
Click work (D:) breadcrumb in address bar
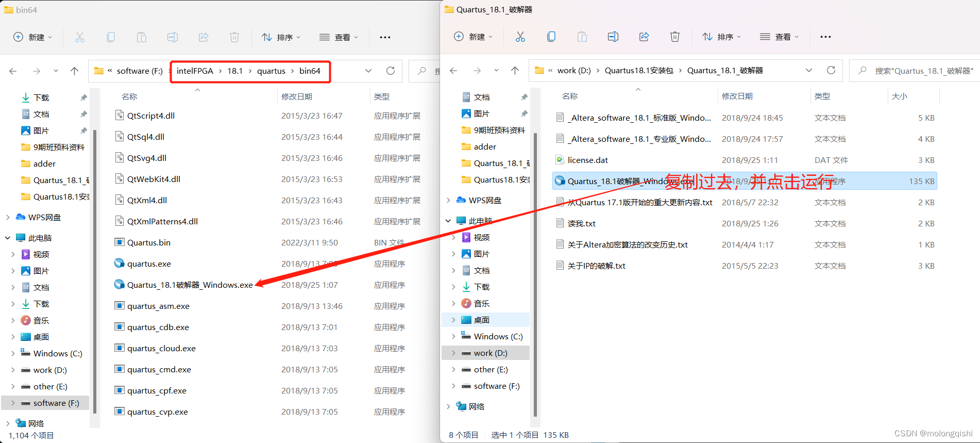tap(574, 70)
